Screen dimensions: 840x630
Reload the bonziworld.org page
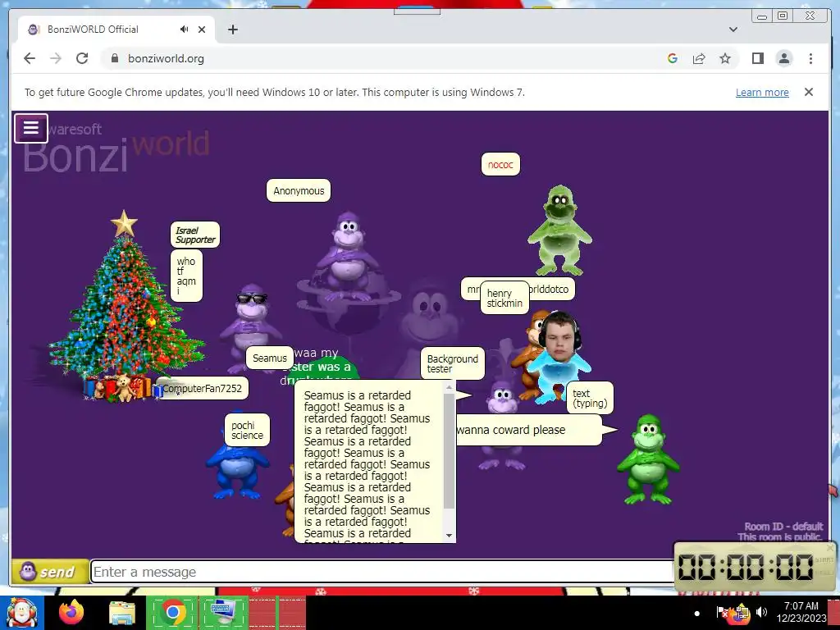(x=82, y=58)
